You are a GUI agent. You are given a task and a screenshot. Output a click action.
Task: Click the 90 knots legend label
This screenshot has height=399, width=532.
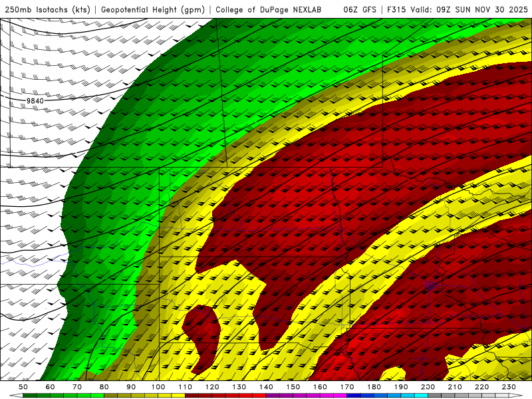pyautogui.click(x=131, y=387)
